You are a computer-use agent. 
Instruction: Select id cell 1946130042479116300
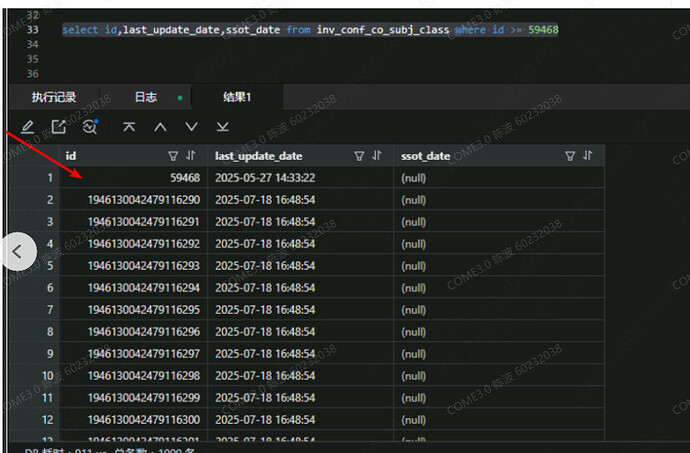[133, 420]
